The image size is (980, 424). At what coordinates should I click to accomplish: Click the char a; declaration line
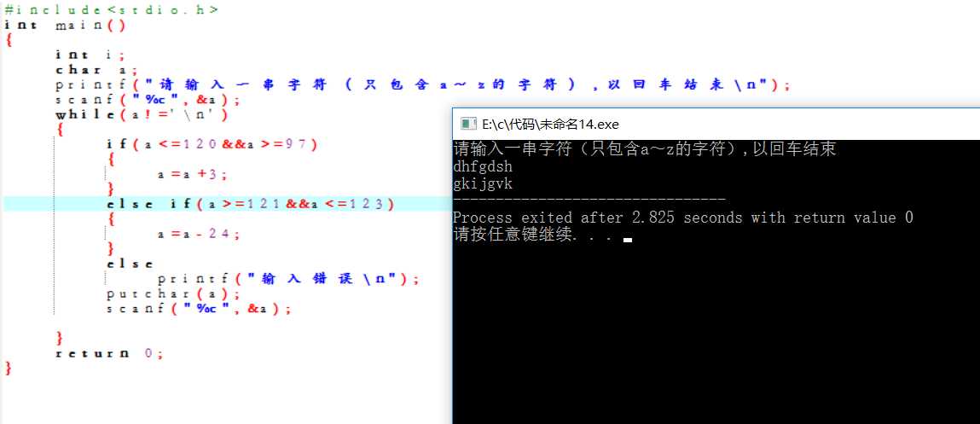[96, 70]
